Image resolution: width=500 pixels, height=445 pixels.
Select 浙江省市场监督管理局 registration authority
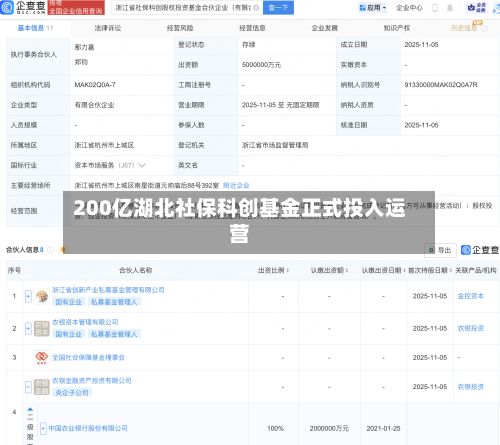275,145
